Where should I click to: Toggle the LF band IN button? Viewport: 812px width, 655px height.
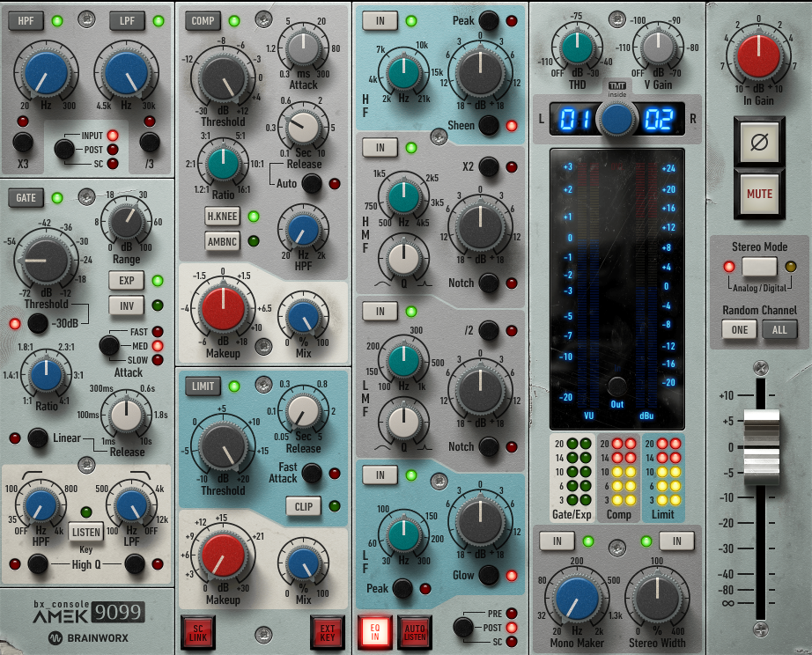380,475
